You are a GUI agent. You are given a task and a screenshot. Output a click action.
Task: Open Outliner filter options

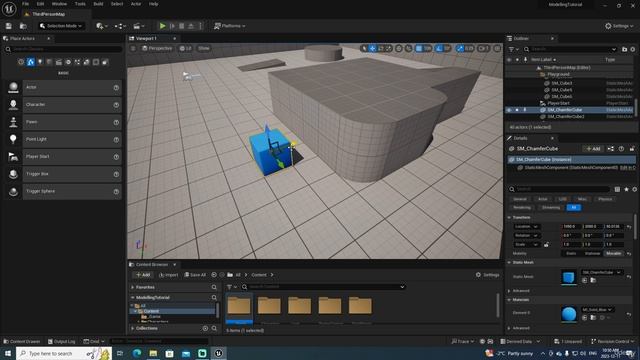[513, 49]
